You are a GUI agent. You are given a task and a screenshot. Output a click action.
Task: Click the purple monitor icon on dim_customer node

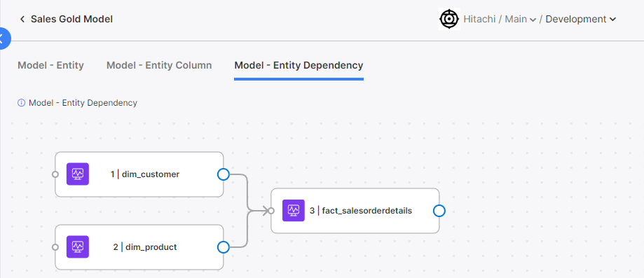(78, 174)
